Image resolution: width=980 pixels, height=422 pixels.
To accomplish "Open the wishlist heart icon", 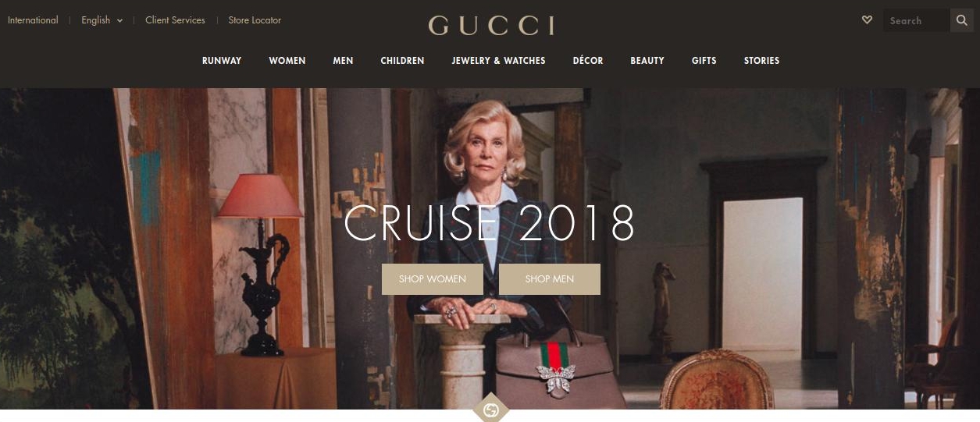I will pos(867,20).
